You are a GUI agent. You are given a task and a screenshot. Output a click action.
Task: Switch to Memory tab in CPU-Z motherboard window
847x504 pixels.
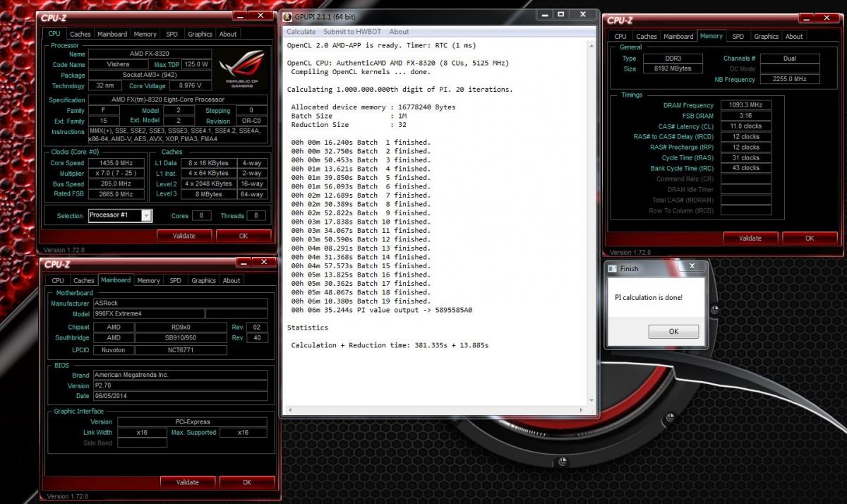pyautogui.click(x=149, y=280)
